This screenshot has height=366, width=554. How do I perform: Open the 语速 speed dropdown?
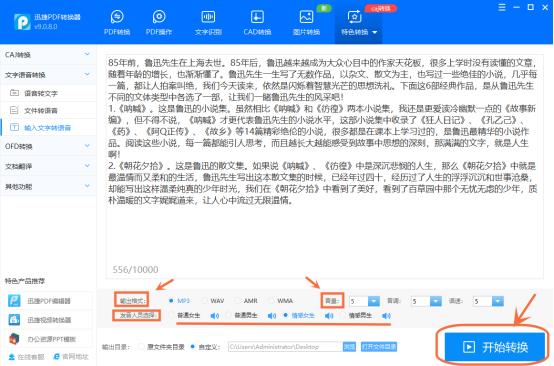tap(497, 301)
